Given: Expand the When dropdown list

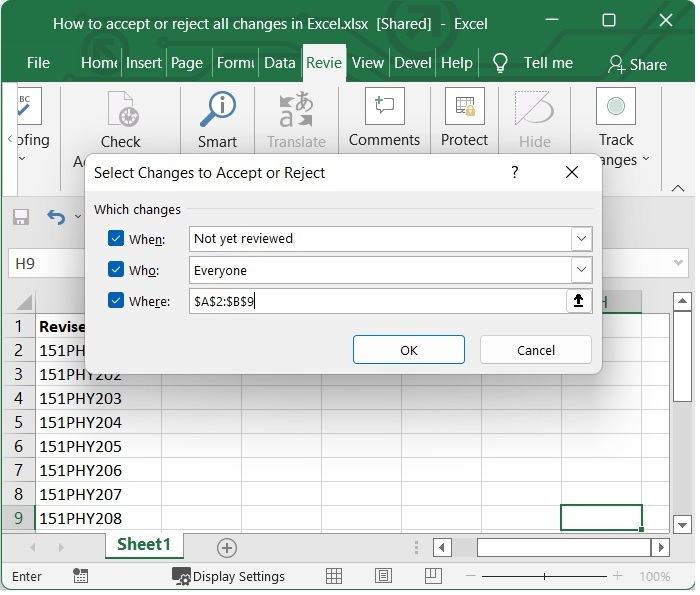Looking at the screenshot, I should point(581,239).
